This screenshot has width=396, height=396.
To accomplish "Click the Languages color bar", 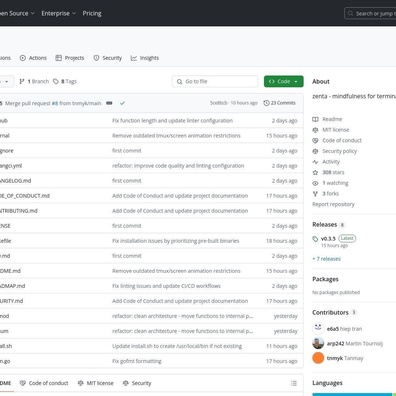I will 354,394.
